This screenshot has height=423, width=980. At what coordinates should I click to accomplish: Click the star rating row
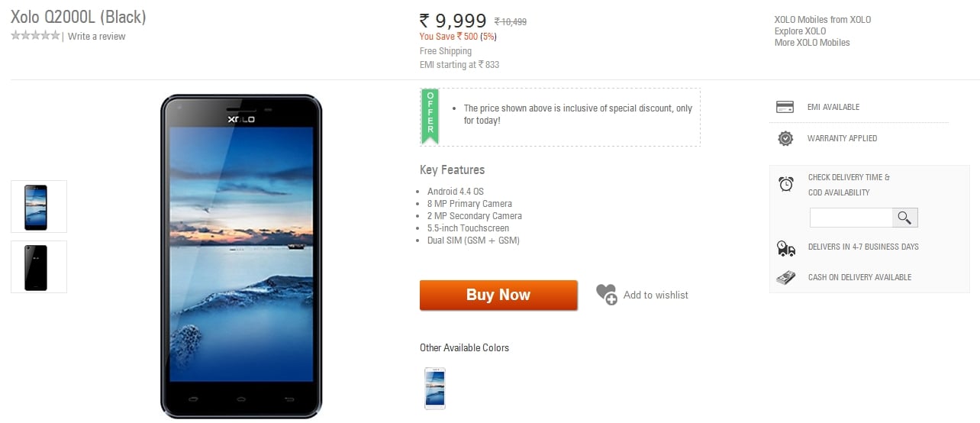(x=35, y=36)
